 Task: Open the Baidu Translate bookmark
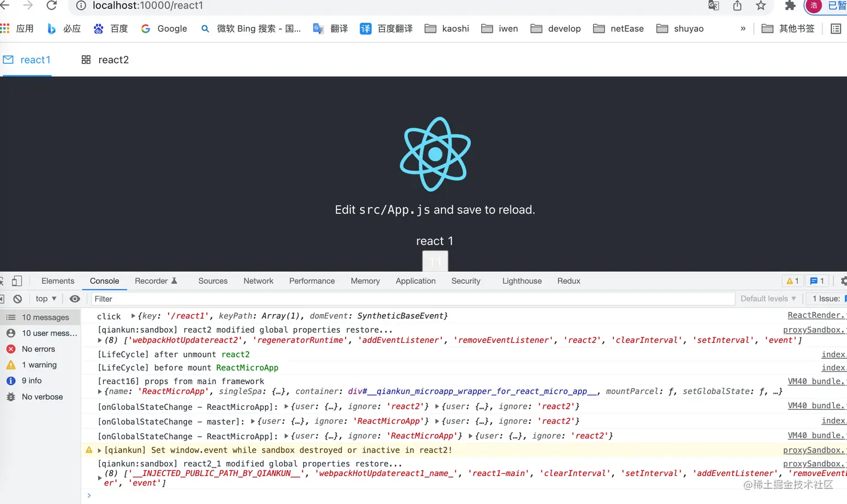tap(386, 29)
